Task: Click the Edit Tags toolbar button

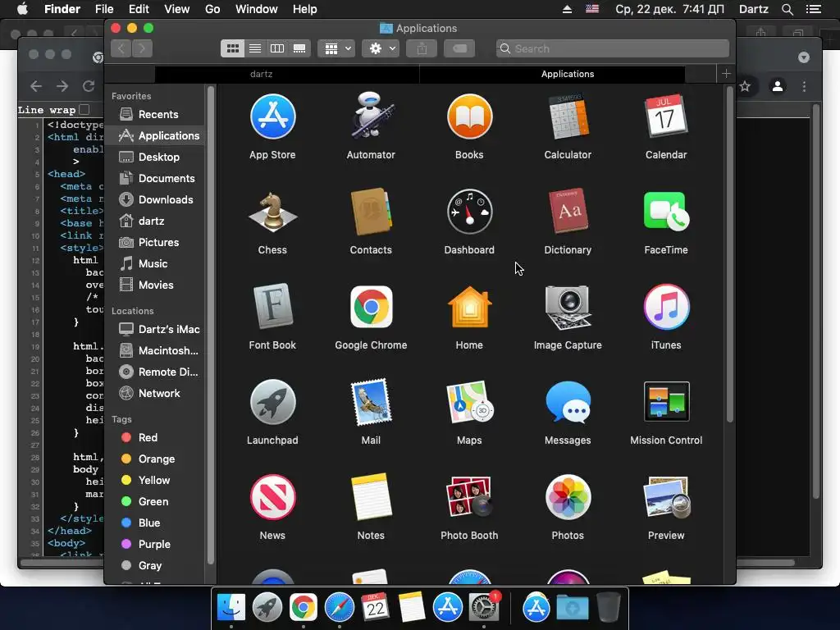Action: click(459, 48)
